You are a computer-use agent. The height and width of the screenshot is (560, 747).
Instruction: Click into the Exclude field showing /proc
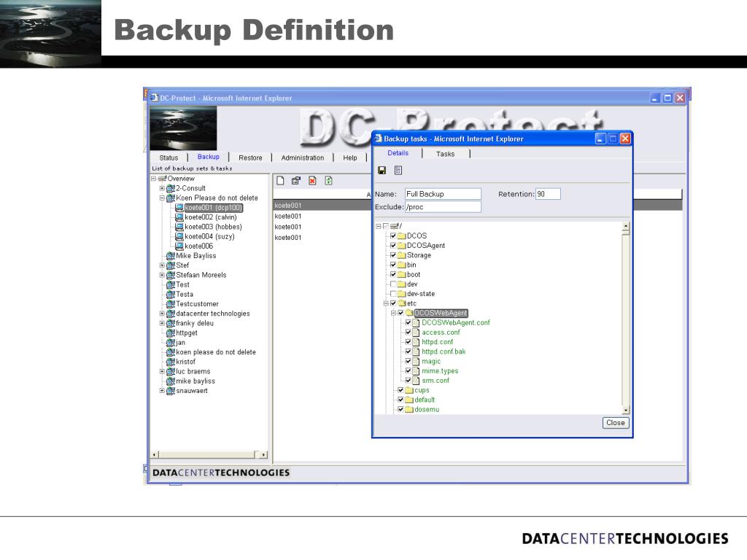[443, 207]
